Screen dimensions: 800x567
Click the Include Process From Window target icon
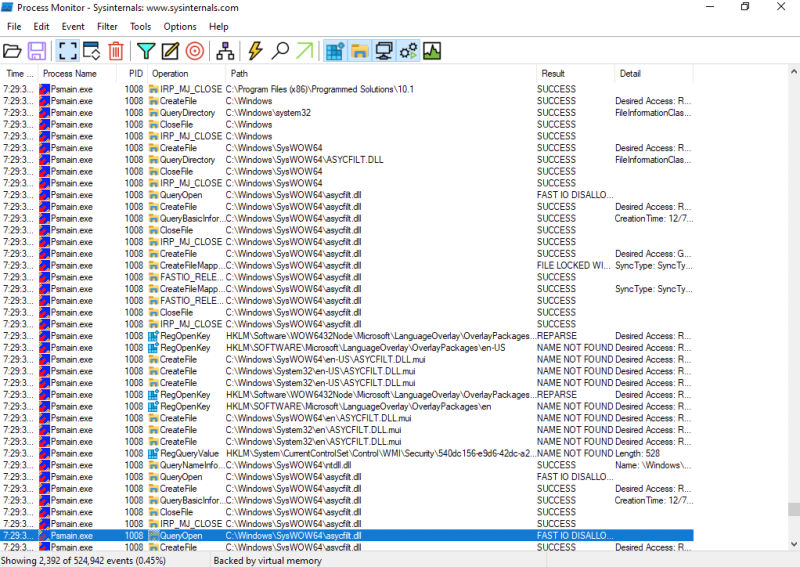[195, 51]
